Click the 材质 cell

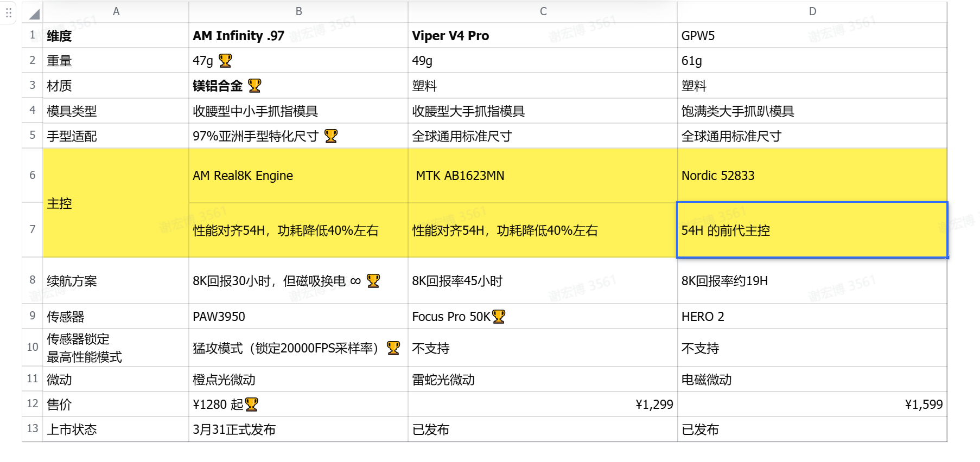coord(116,86)
